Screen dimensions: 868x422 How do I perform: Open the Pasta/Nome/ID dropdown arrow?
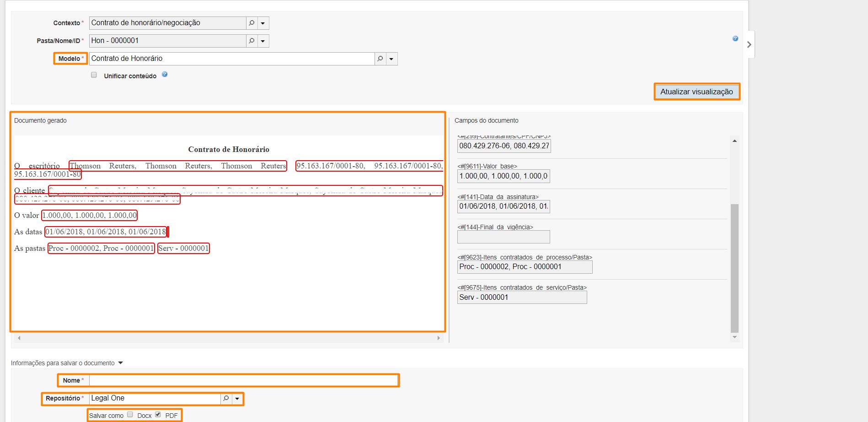click(x=263, y=41)
